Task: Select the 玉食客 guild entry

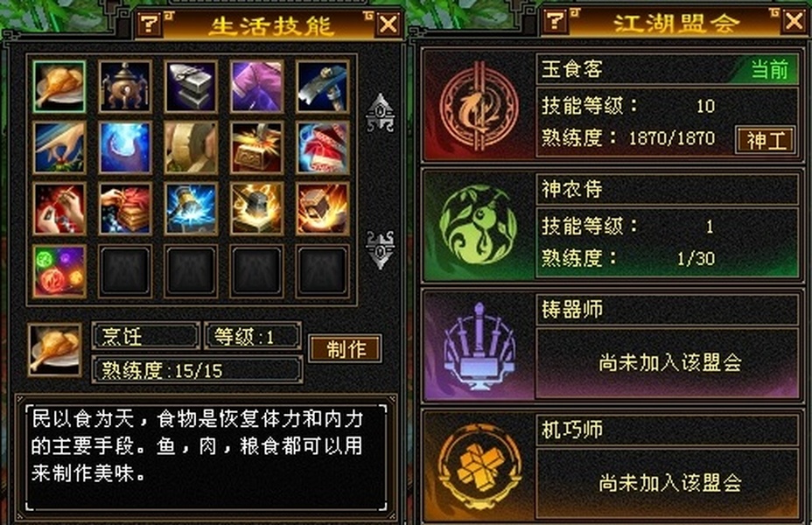Action: click(612, 106)
